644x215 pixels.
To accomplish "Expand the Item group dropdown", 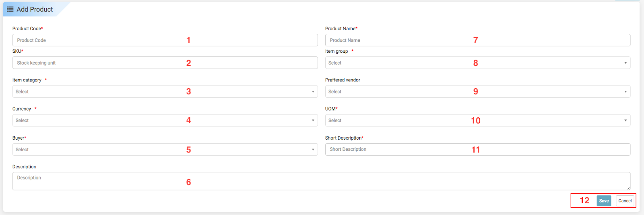I will (x=402, y=63).
